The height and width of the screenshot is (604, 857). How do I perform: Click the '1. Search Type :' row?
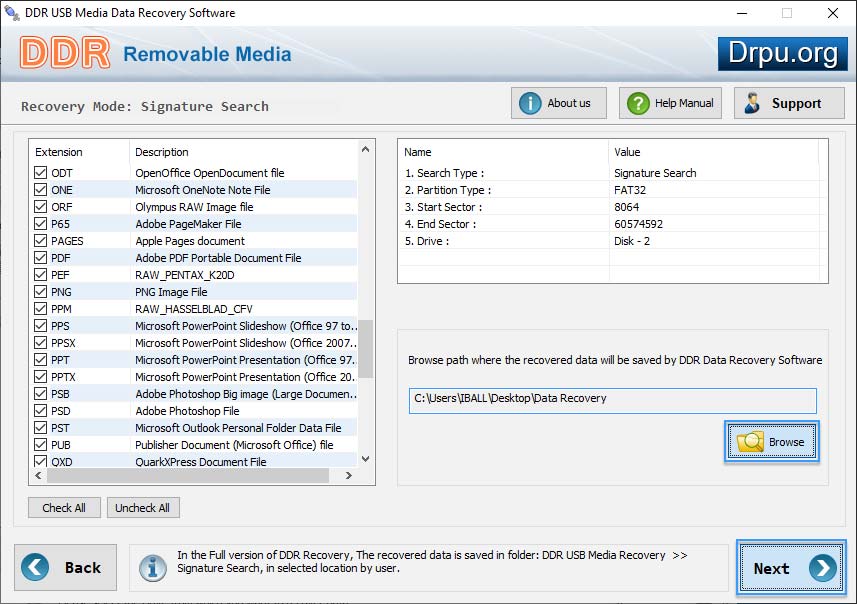[610, 173]
